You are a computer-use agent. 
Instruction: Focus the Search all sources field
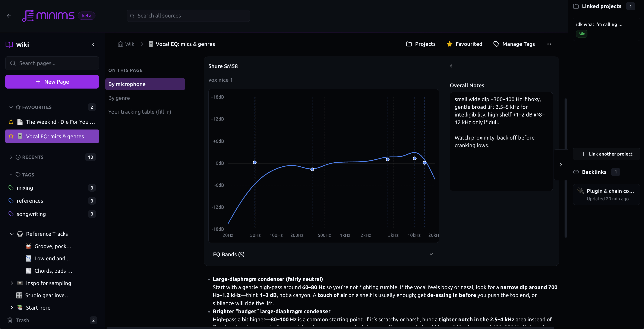[188, 16]
